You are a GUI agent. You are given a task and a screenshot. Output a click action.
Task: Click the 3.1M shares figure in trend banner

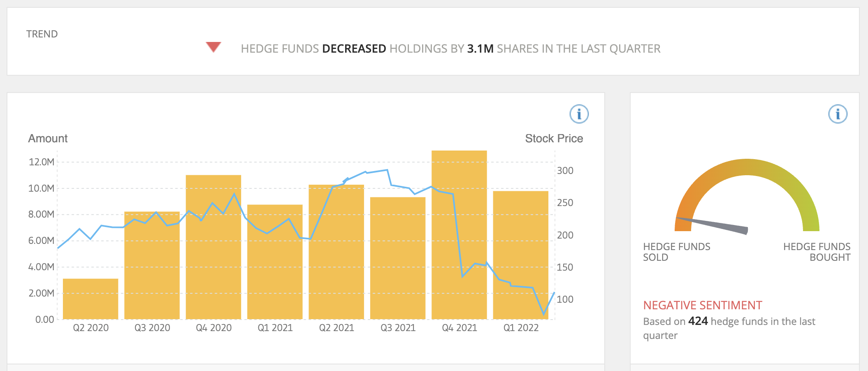coord(480,49)
